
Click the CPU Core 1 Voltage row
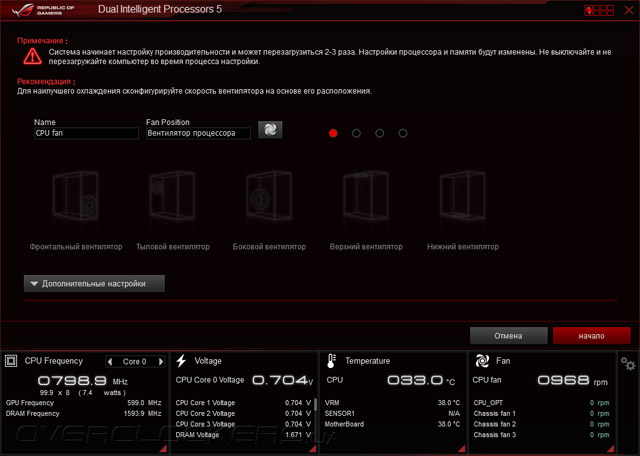click(x=243, y=403)
